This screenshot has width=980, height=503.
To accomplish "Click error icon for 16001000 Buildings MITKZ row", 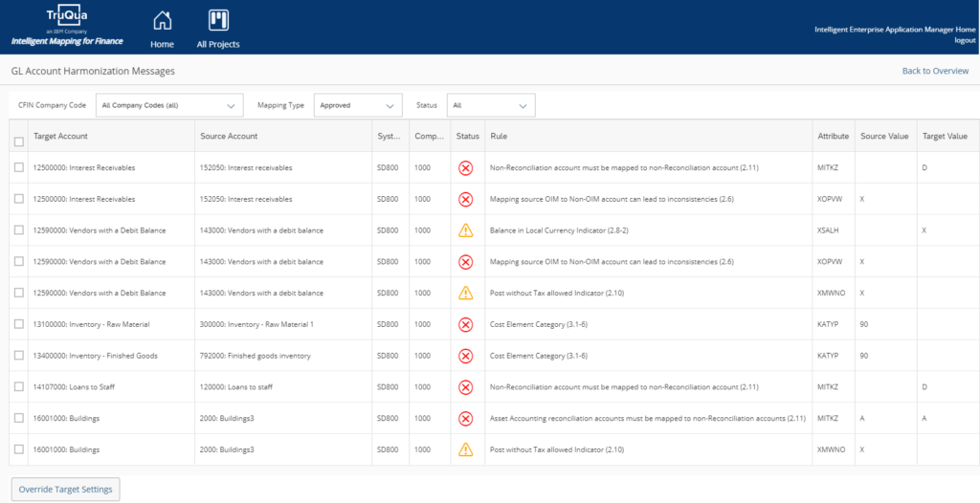I will 466,418.
